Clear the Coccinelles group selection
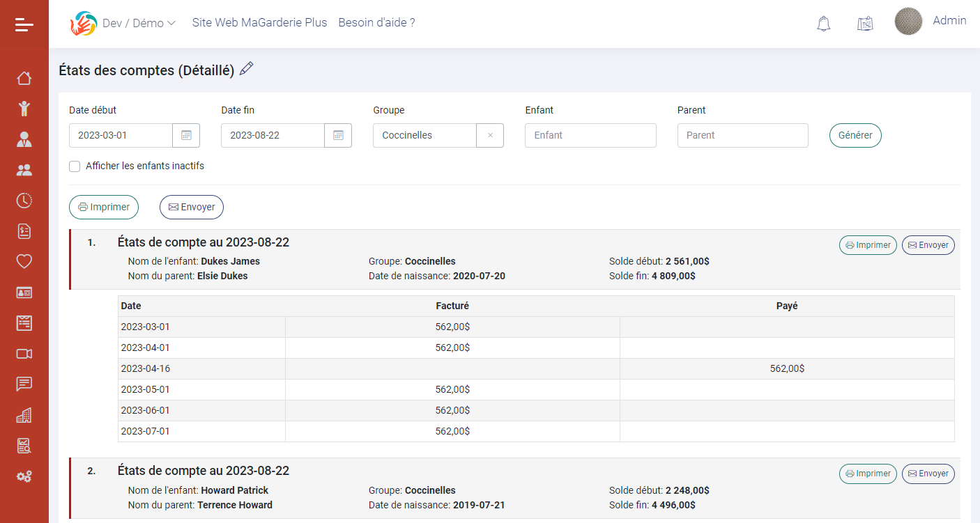Screen dimensions: 980x523 (x=490, y=136)
